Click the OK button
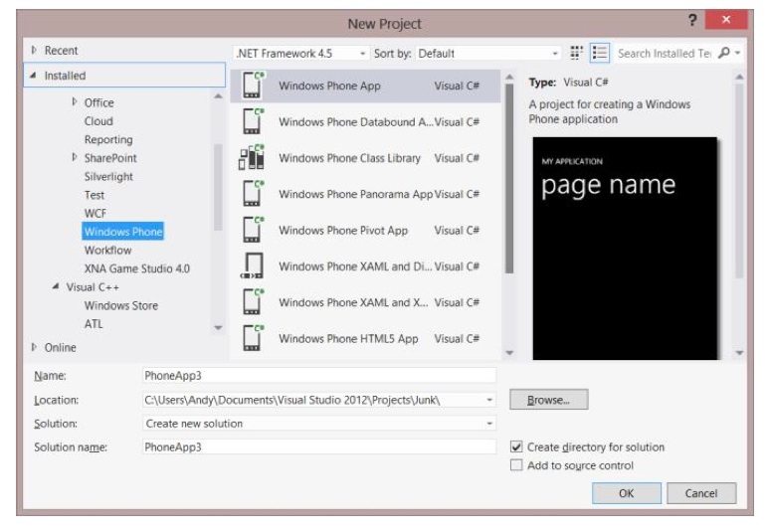This screenshot has width=768, height=532. coord(627,493)
